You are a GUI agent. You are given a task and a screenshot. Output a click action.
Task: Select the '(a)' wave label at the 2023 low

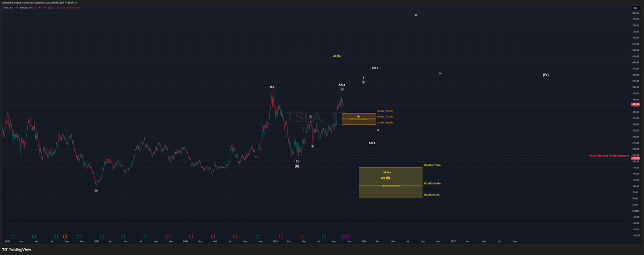click(x=96, y=190)
